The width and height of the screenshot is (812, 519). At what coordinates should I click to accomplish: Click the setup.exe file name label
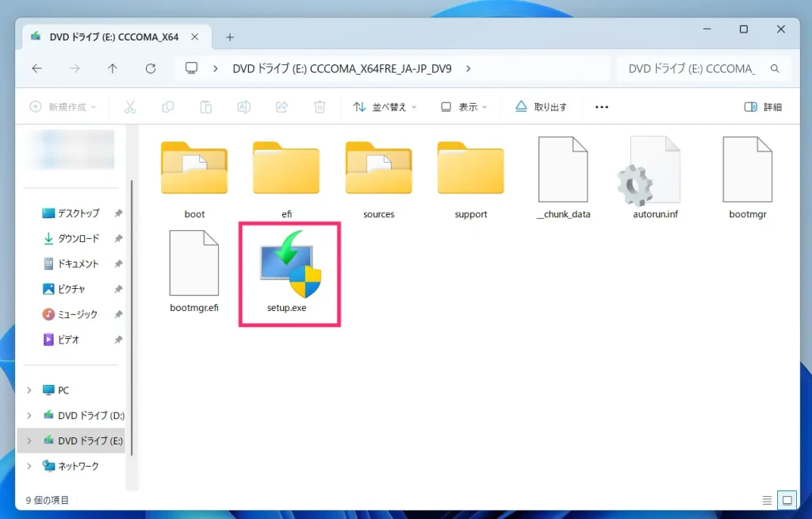pyautogui.click(x=286, y=307)
